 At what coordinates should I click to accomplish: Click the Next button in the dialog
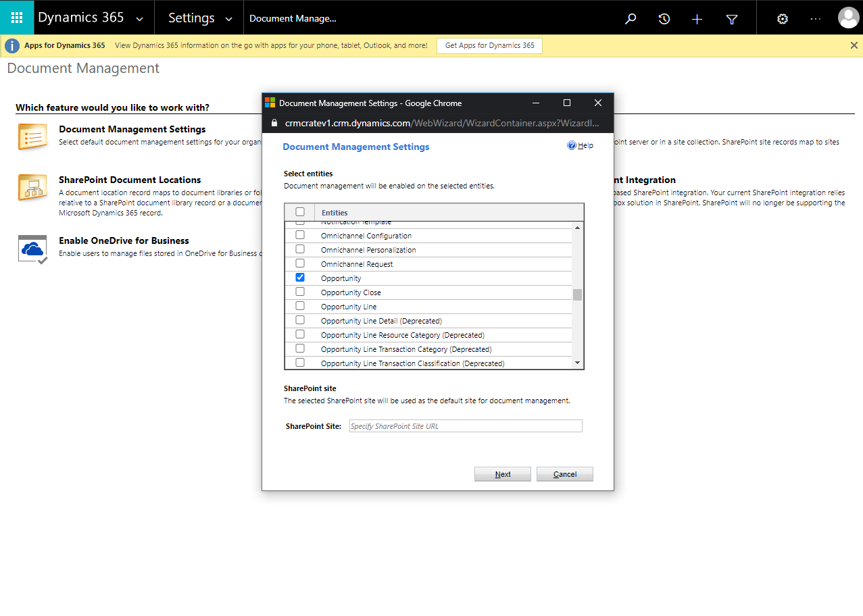pyautogui.click(x=502, y=473)
